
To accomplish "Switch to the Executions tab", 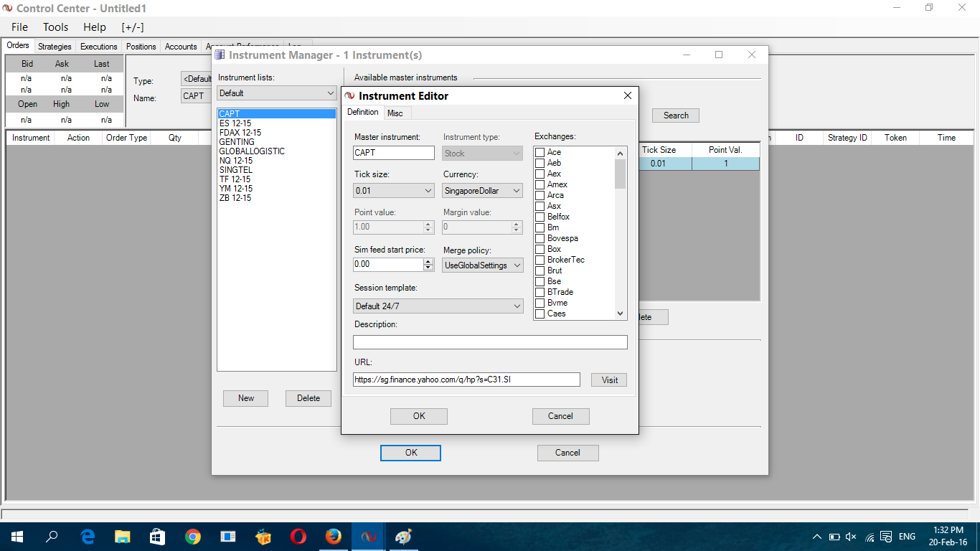I will 99,47.
